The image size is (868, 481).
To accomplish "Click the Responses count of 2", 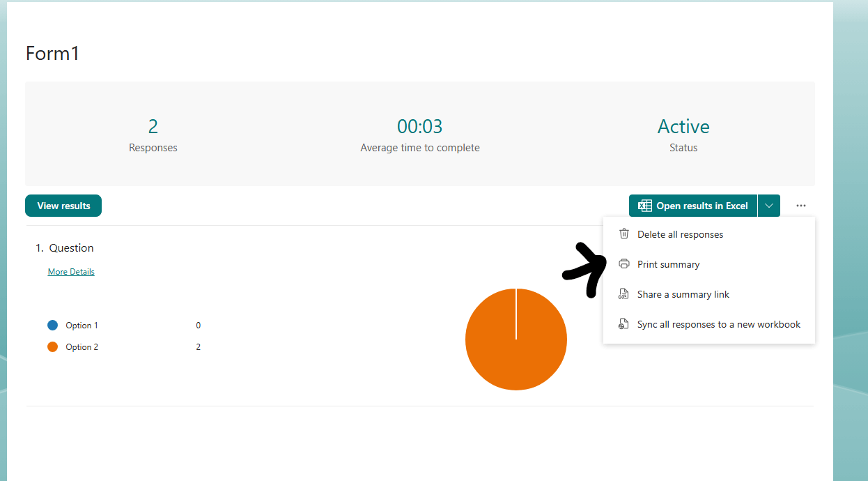I will [x=153, y=126].
